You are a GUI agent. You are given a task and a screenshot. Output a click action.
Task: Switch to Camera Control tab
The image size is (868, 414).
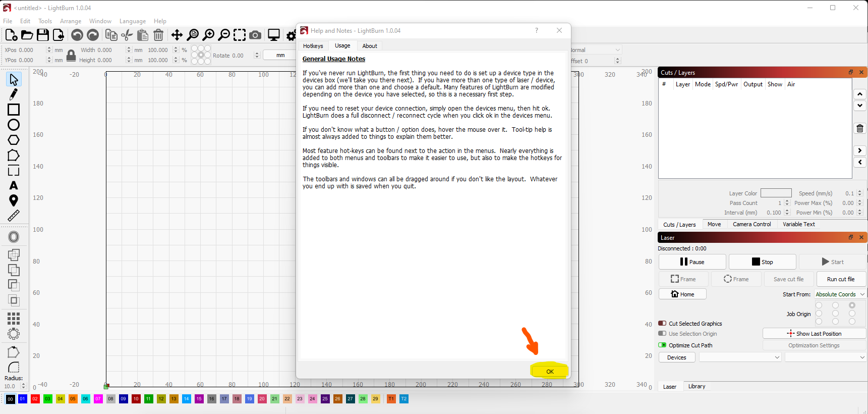coord(751,224)
